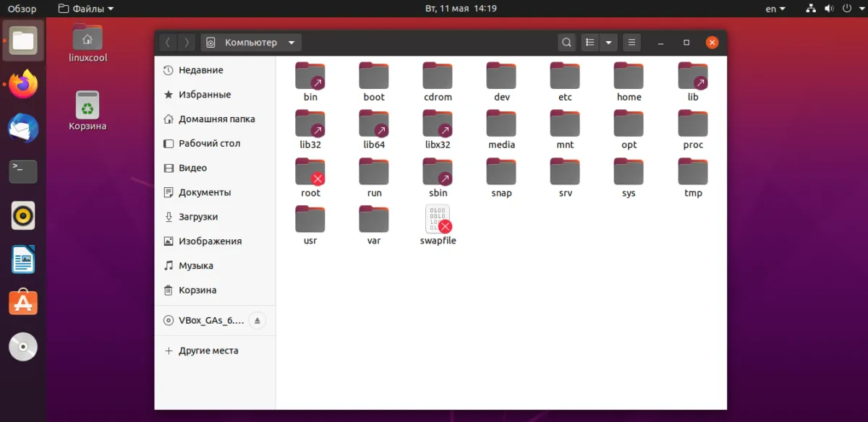
Task: Open Музыка in the sidebar
Action: tap(215, 266)
